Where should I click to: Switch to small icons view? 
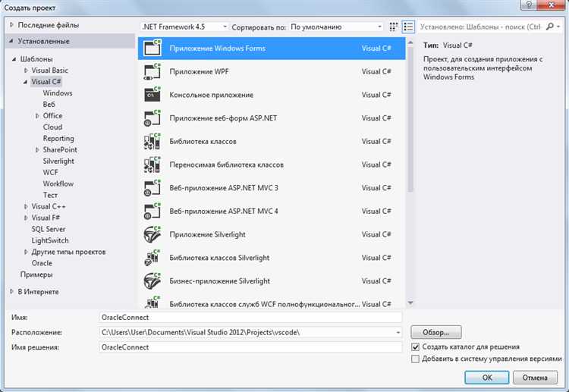tap(393, 27)
